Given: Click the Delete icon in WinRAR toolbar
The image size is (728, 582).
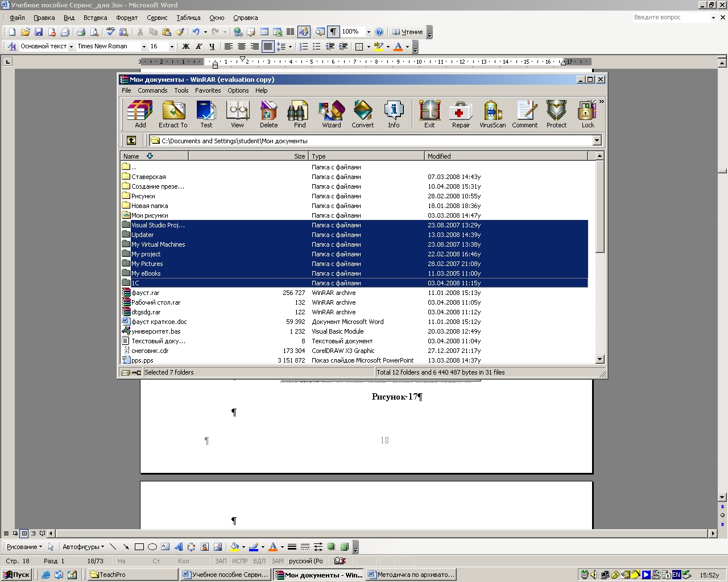Looking at the screenshot, I should pyautogui.click(x=269, y=114).
